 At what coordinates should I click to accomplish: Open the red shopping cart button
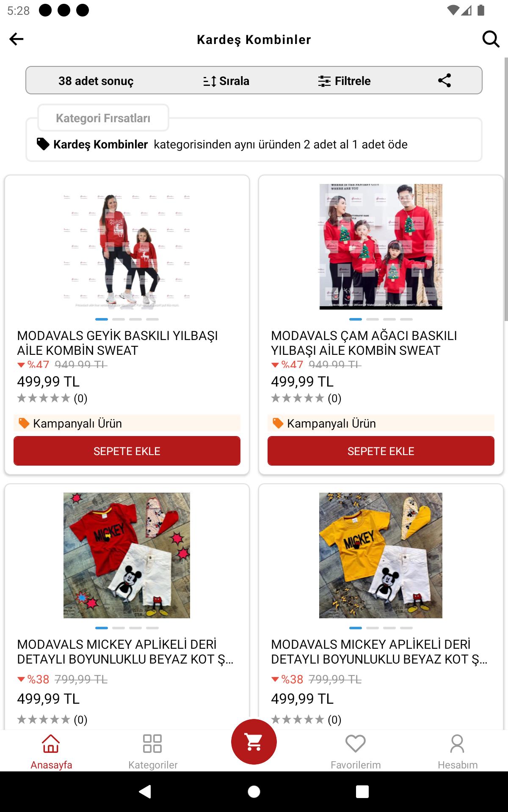pyautogui.click(x=254, y=742)
